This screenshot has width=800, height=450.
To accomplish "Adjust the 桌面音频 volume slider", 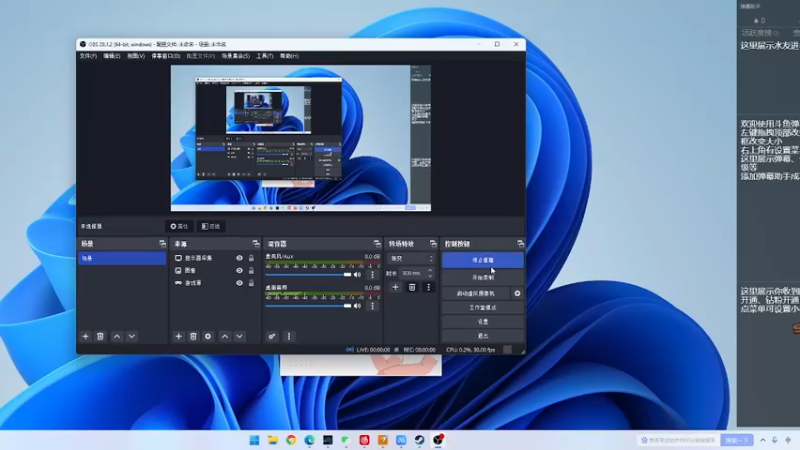I will pyautogui.click(x=308, y=306).
